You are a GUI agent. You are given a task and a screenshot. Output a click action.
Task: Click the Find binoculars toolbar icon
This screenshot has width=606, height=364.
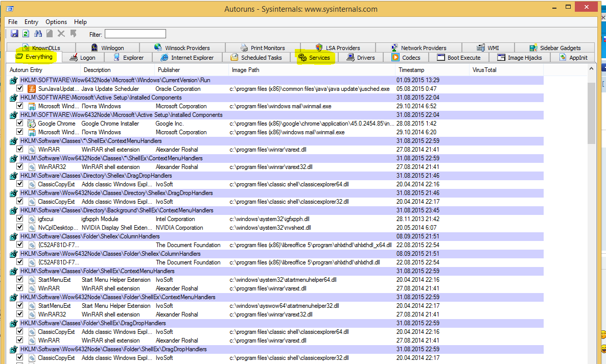(x=38, y=34)
